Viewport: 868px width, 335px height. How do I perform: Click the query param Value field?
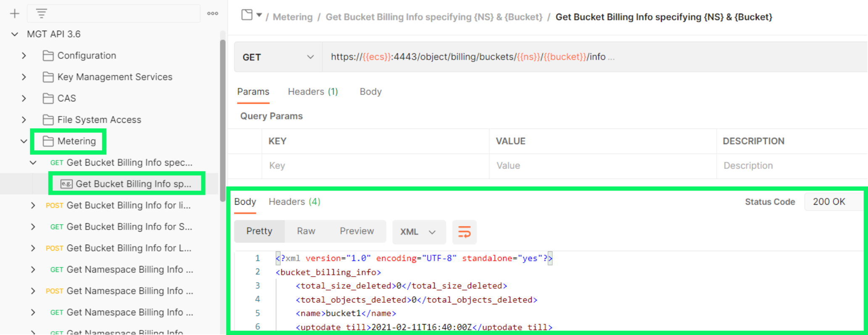[x=603, y=166]
